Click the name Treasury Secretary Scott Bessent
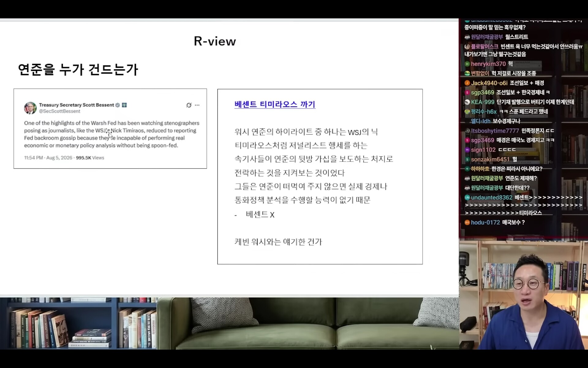This screenshot has width=588, height=368. 76,105
